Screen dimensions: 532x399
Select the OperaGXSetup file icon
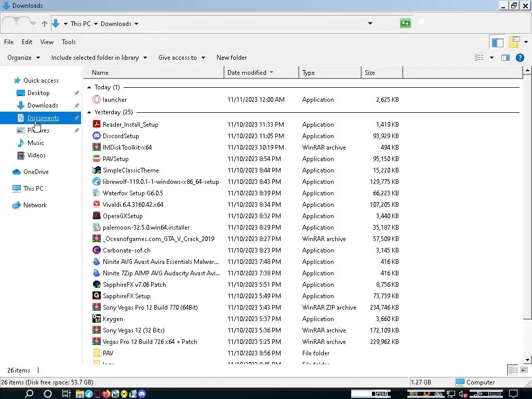(x=97, y=216)
